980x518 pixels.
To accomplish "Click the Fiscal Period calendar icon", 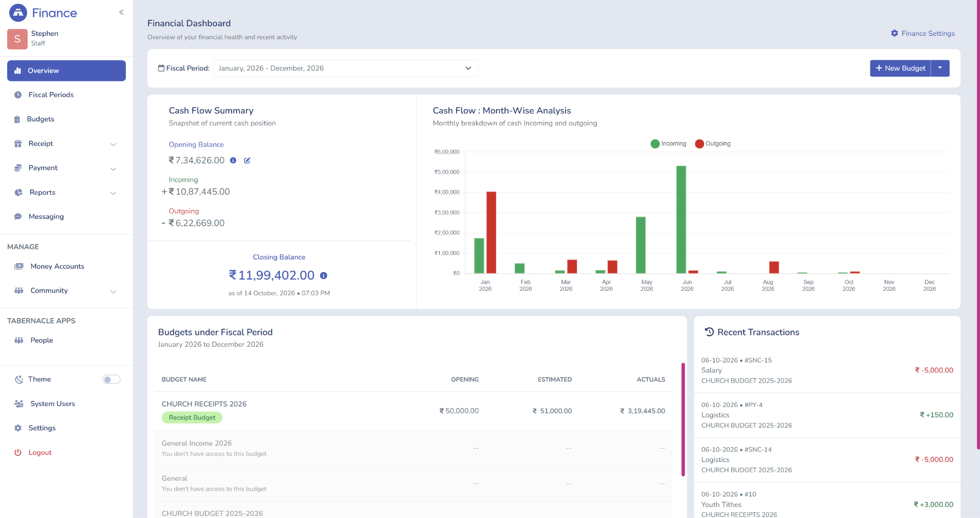I will coord(161,68).
